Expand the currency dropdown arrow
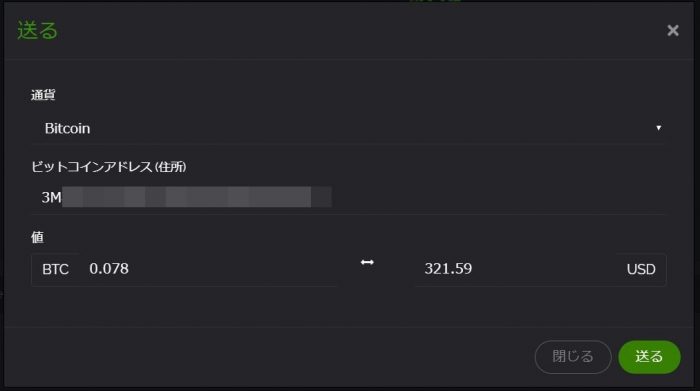Image resolution: width=700 pixels, height=391 pixels. (658, 128)
